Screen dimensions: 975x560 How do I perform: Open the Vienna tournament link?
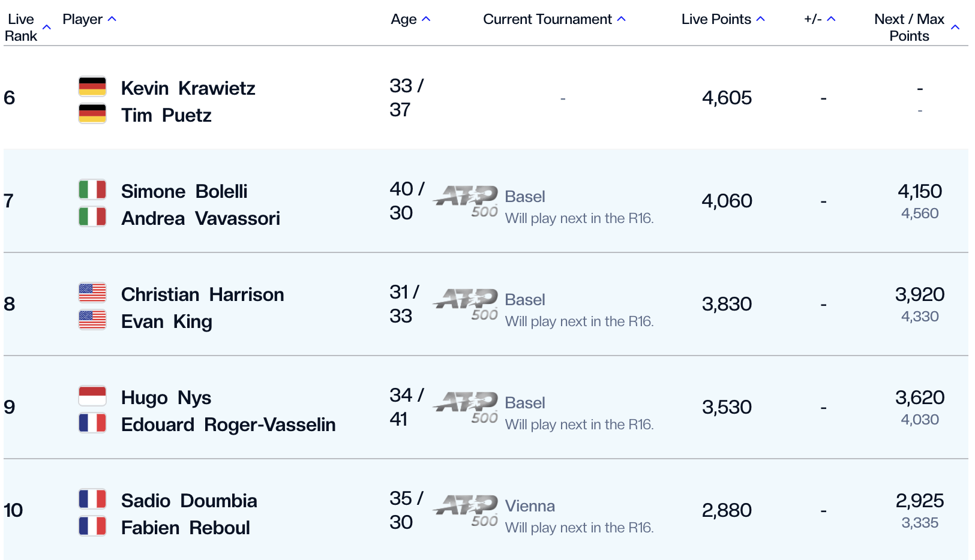530,506
